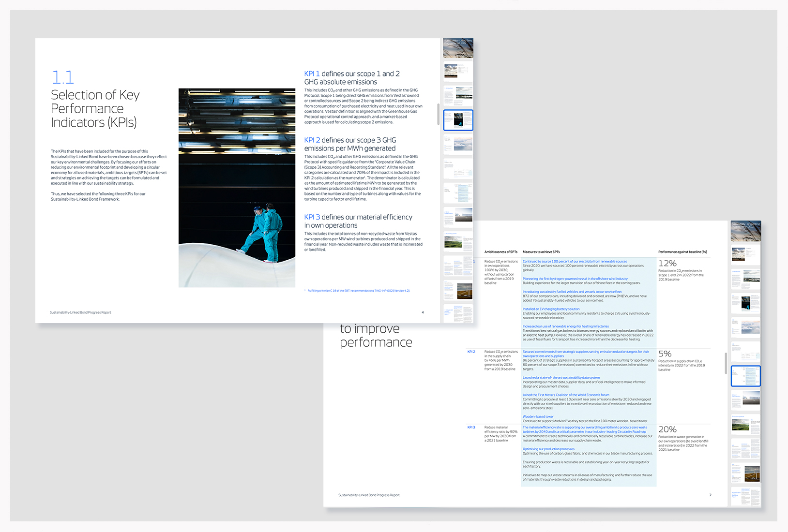Open the 1.1 worker photo thumbnail in the page 7 window
The height and width of the screenshot is (532, 788).
(x=746, y=303)
